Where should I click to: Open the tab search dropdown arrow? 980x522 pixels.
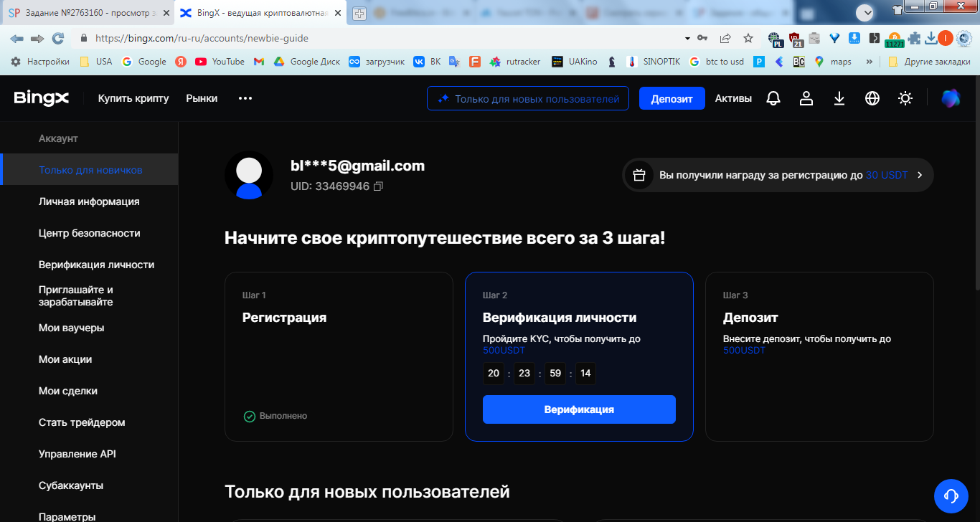click(x=866, y=11)
